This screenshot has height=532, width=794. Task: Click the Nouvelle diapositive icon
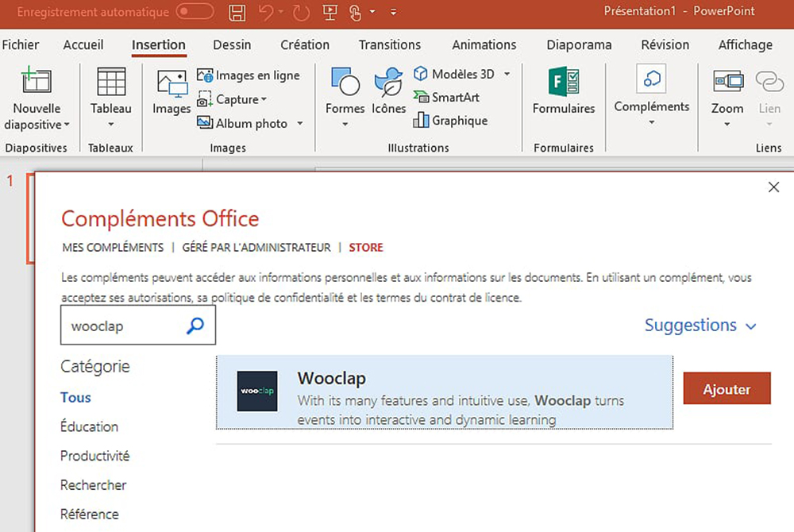tap(36, 81)
